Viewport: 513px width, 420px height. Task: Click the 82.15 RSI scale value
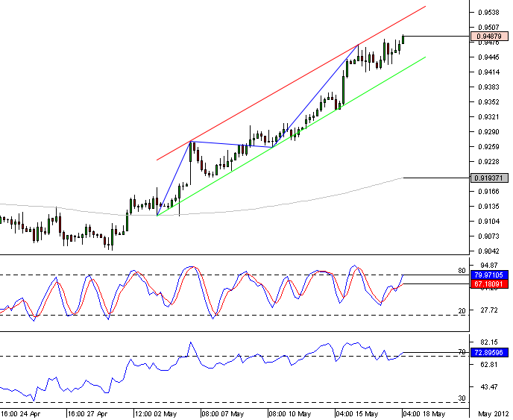coord(489,342)
